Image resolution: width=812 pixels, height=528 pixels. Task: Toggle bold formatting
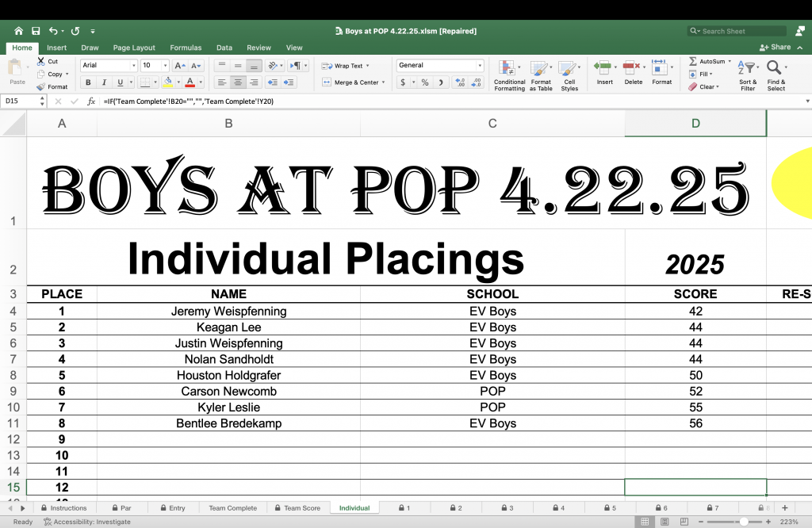click(x=88, y=82)
